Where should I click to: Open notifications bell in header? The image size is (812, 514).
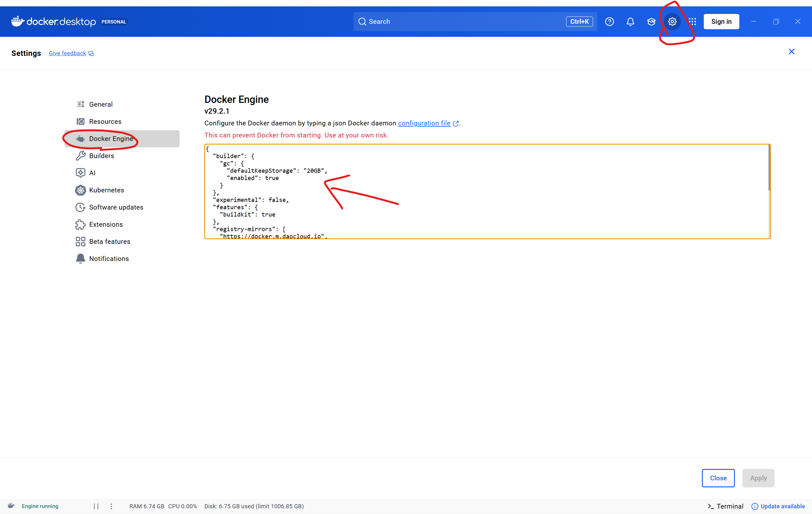tap(630, 22)
